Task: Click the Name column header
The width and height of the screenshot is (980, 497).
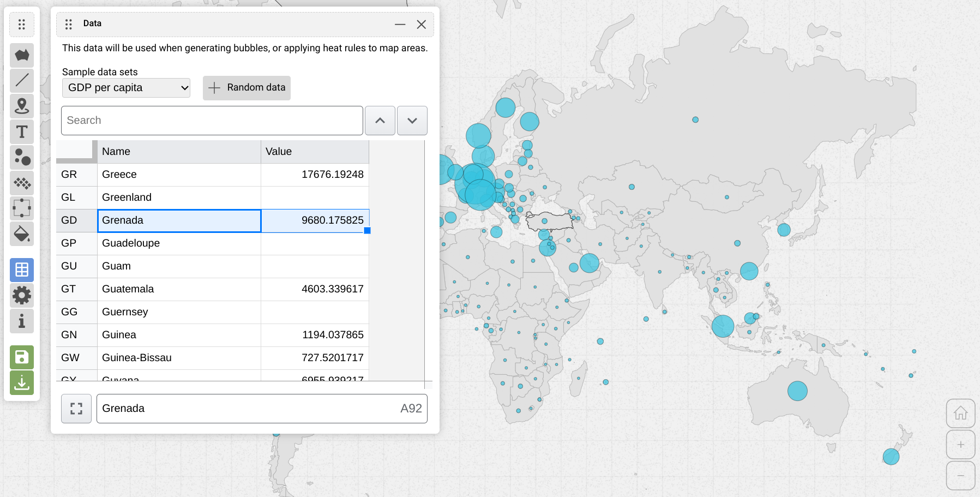Action: pos(179,152)
